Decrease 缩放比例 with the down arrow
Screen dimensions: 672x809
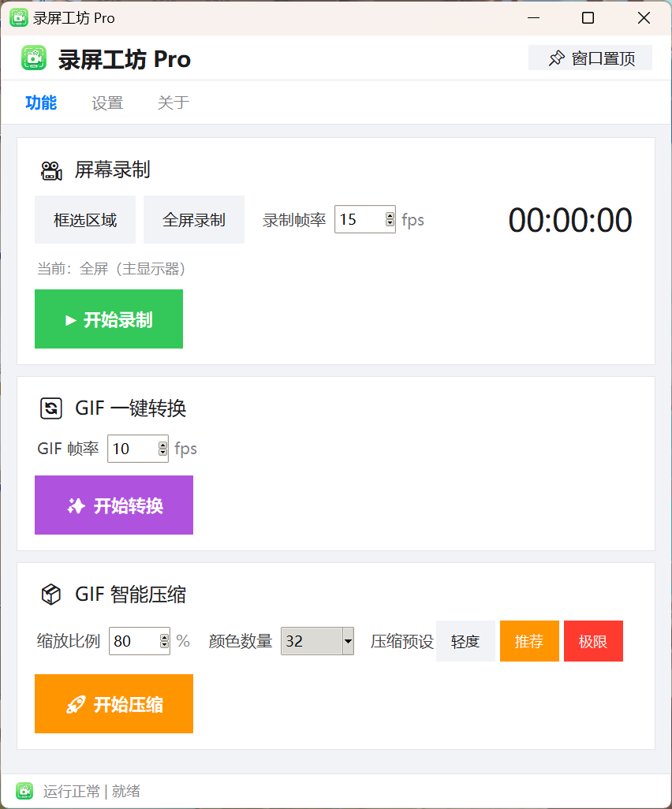[x=165, y=644]
